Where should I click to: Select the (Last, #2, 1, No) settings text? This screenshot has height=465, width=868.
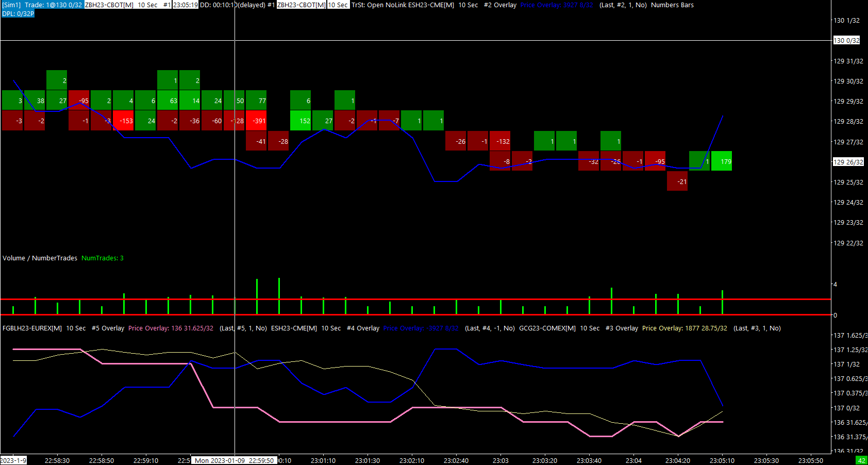pyautogui.click(x=623, y=5)
